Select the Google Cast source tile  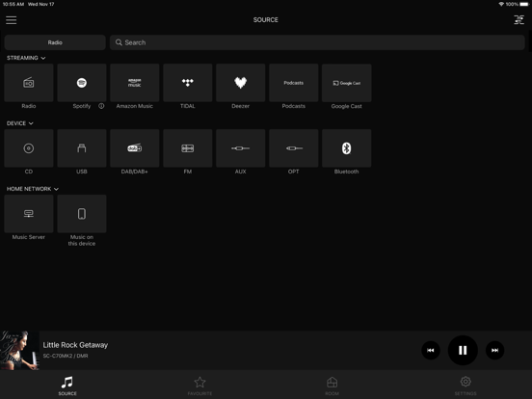346,83
